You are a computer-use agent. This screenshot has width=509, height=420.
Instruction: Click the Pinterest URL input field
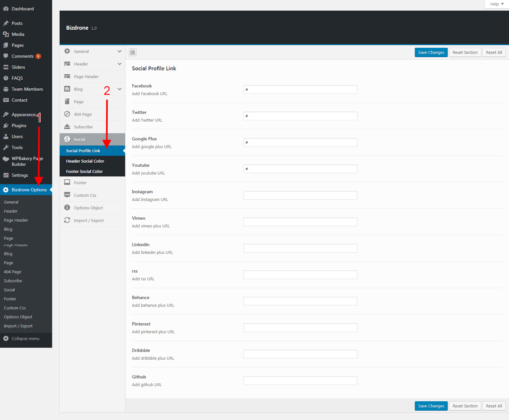pos(300,327)
